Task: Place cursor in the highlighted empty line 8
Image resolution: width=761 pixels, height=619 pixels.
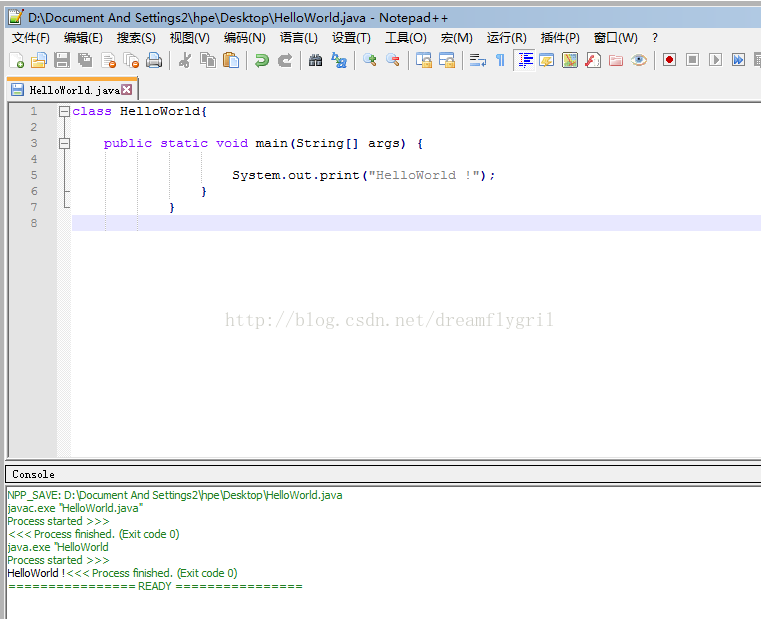Action: pos(416,223)
